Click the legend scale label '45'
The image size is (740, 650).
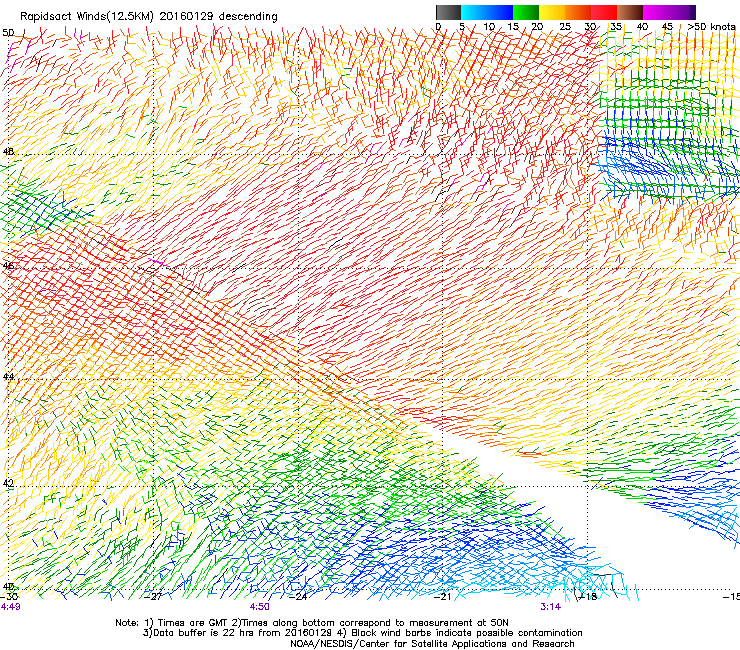(667, 27)
